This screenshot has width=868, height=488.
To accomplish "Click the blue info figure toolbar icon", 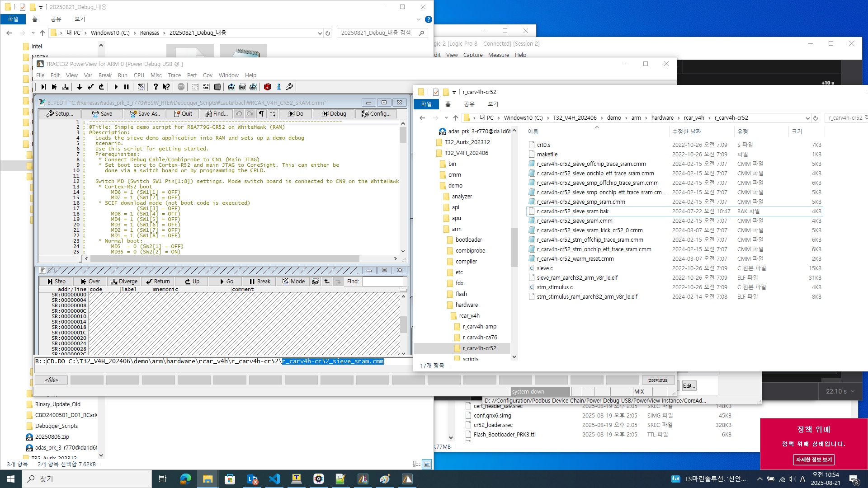I will [278, 87].
